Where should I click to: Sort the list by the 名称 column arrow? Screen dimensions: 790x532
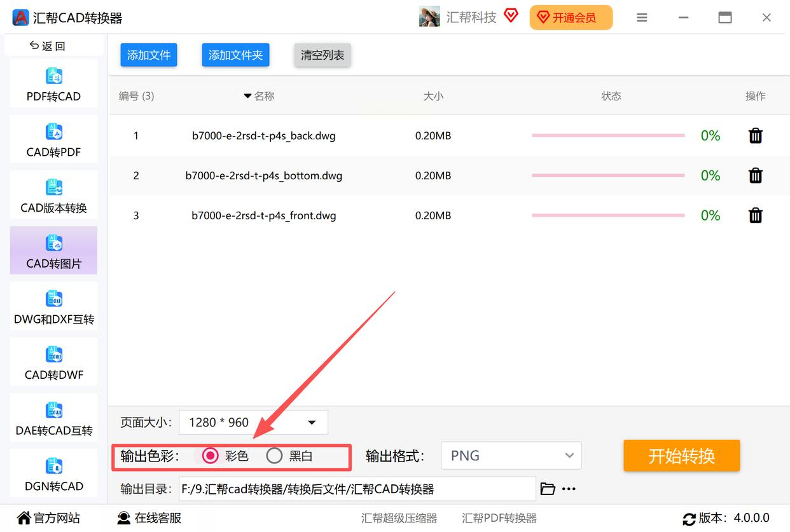247,96
